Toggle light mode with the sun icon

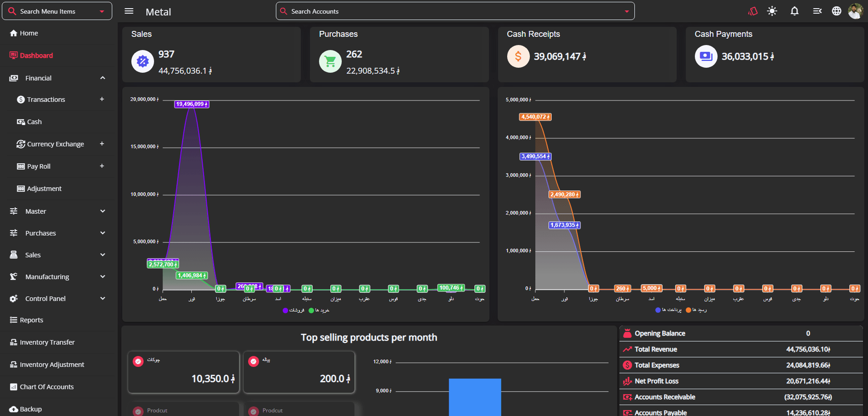[x=772, y=10]
